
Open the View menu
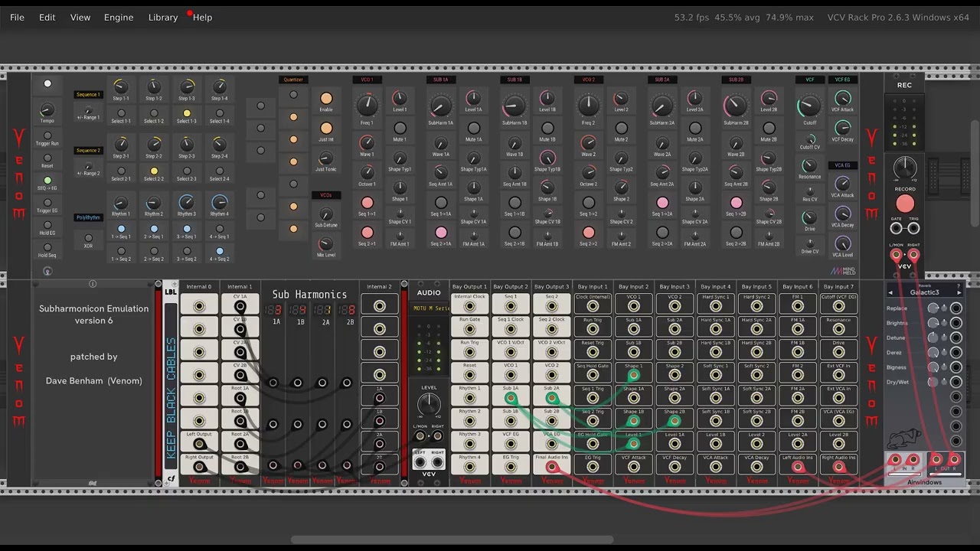coord(80,17)
